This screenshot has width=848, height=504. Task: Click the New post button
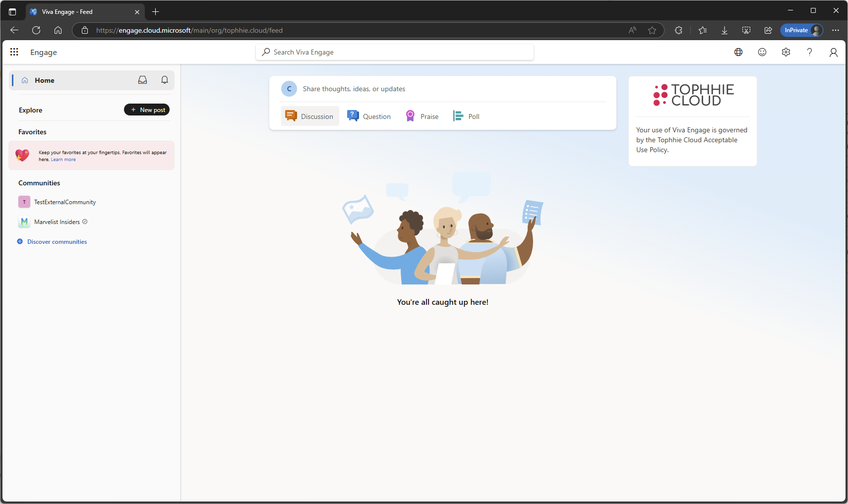point(147,110)
